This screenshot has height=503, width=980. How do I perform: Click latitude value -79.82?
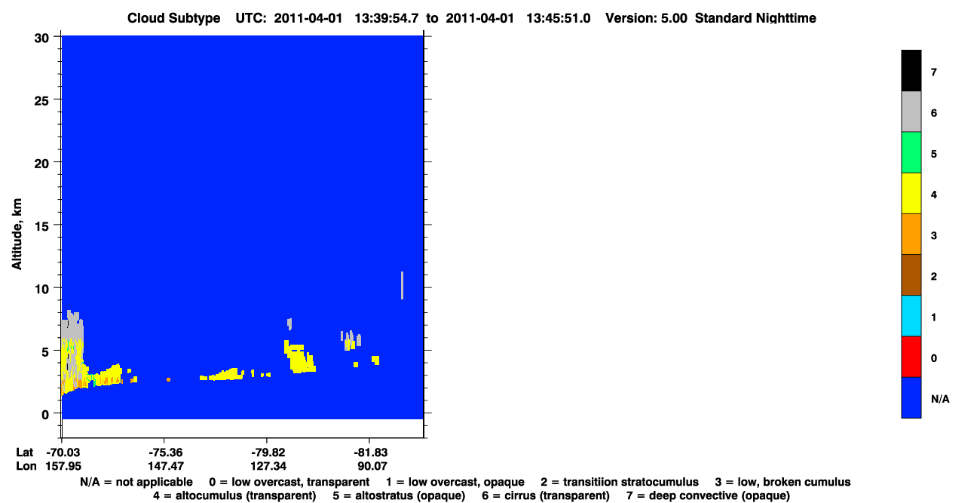pos(267,452)
